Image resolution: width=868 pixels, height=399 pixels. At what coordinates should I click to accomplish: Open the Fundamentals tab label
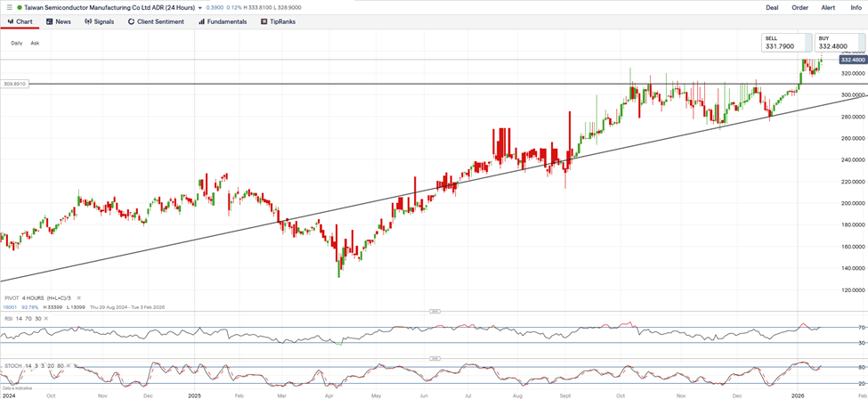click(x=227, y=21)
